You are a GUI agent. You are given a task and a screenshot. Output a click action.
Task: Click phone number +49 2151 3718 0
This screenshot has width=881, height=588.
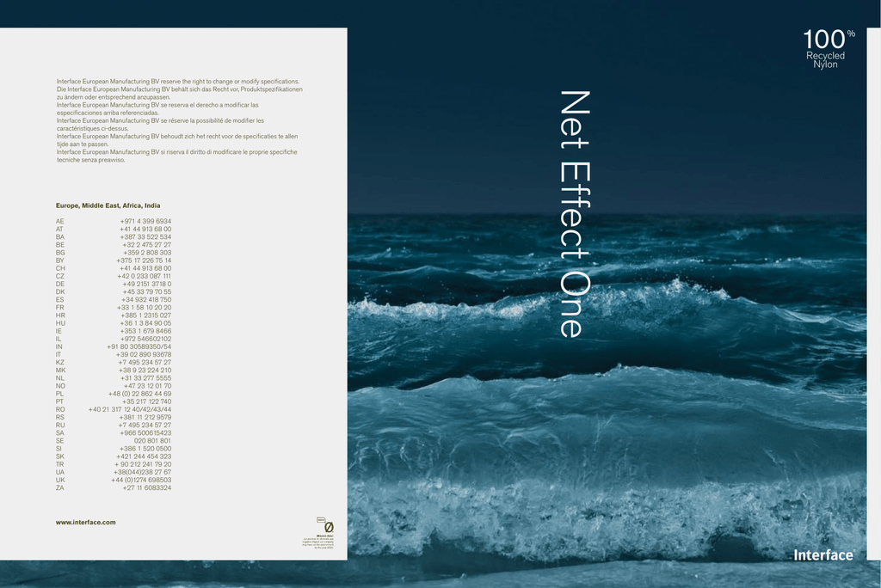147,285
